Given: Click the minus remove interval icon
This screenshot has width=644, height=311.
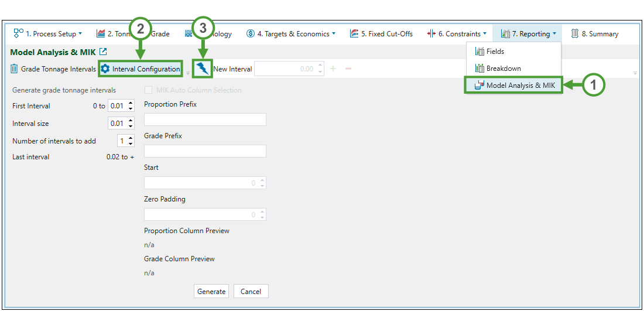Looking at the screenshot, I should 348,69.
